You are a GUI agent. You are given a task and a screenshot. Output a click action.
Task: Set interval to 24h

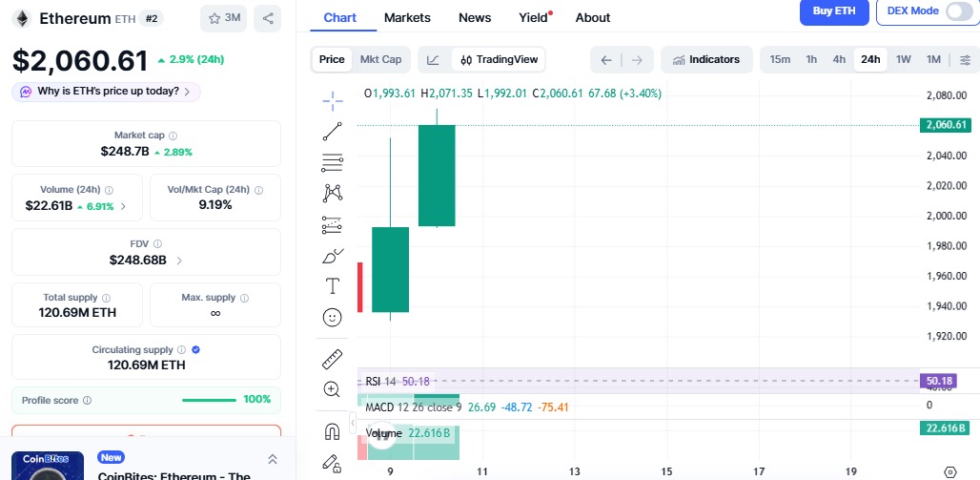coord(870,59)
